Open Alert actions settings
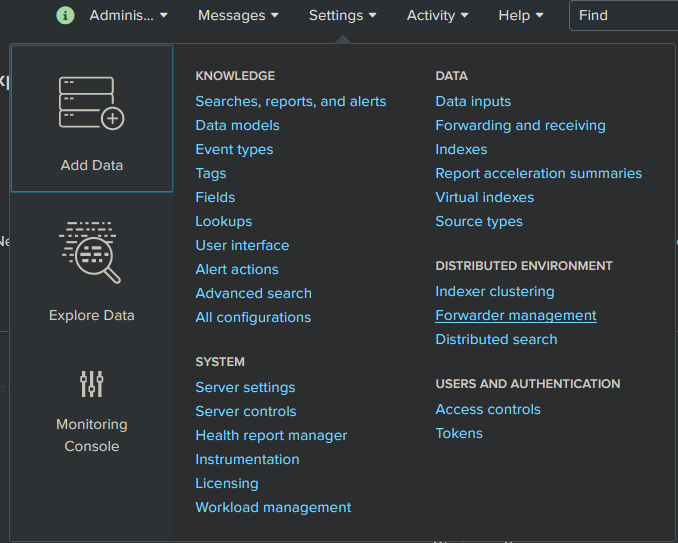 [x=237, y=269]
